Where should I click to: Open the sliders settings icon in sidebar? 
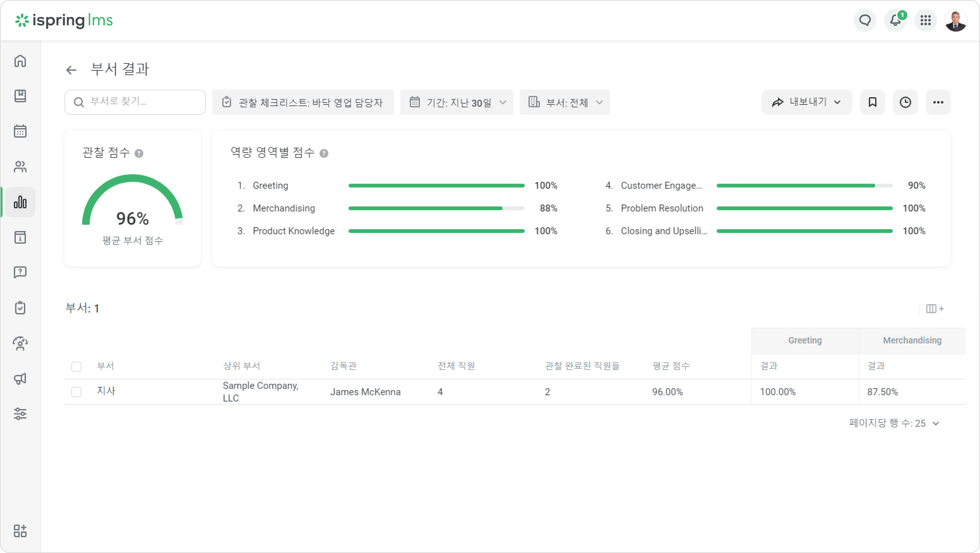[x=20, y=413]
